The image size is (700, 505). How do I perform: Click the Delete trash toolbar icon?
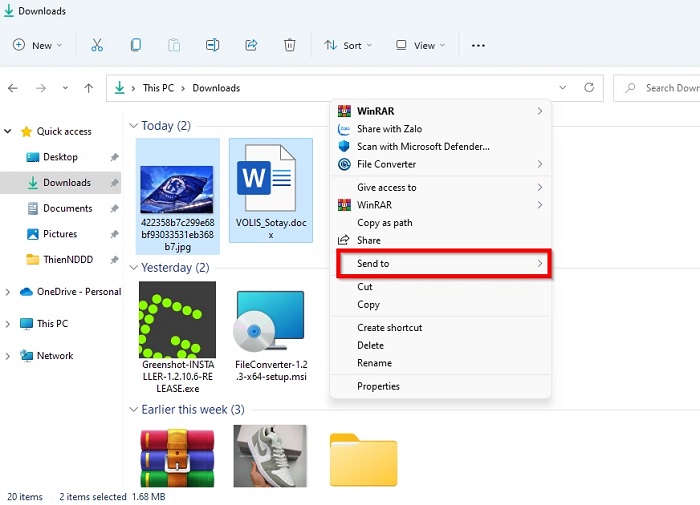pyautogui.click(x=290, y=45)
